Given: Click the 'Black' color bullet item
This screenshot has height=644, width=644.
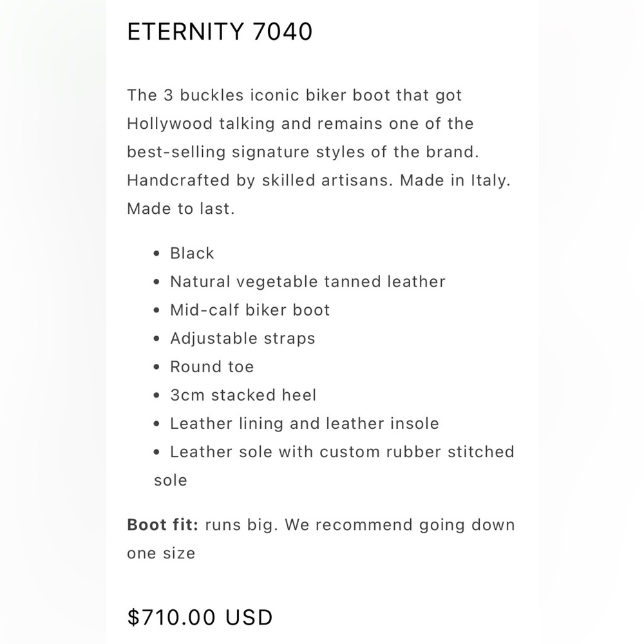Looking at the screenshot, I should [x=192, y=253].
